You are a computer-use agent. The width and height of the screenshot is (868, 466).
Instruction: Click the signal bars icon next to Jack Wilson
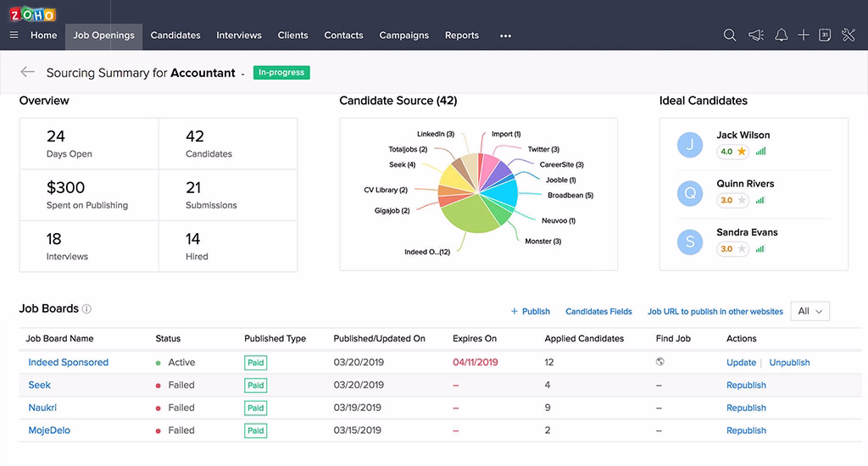(761, 151)
